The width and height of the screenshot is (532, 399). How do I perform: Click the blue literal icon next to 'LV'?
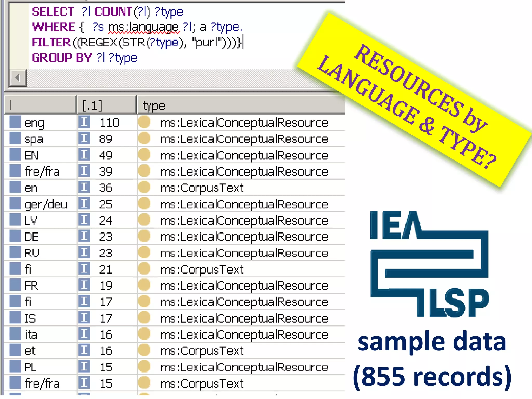tap(15, 220)
